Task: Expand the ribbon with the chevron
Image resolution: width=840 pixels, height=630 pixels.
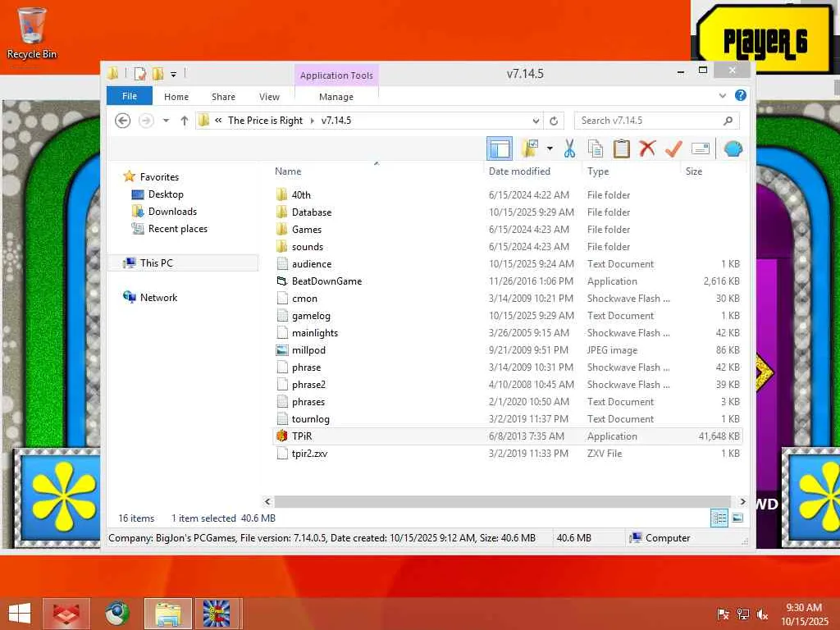Action: point(722,96)
